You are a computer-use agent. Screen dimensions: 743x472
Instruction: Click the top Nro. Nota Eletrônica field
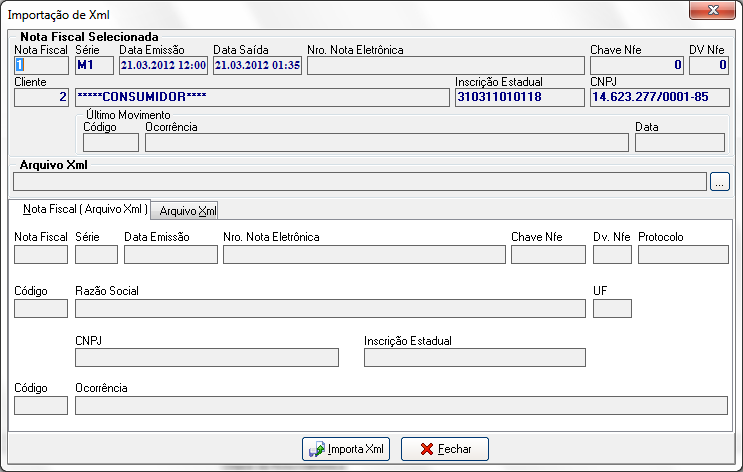(446, 65)
